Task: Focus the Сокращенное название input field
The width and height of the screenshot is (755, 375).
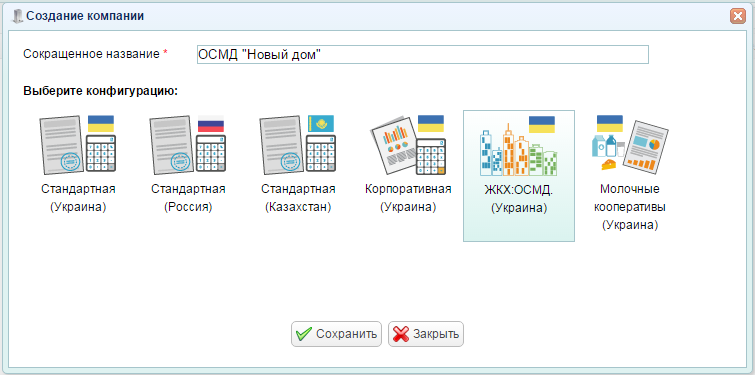Action: pos(423,55)
